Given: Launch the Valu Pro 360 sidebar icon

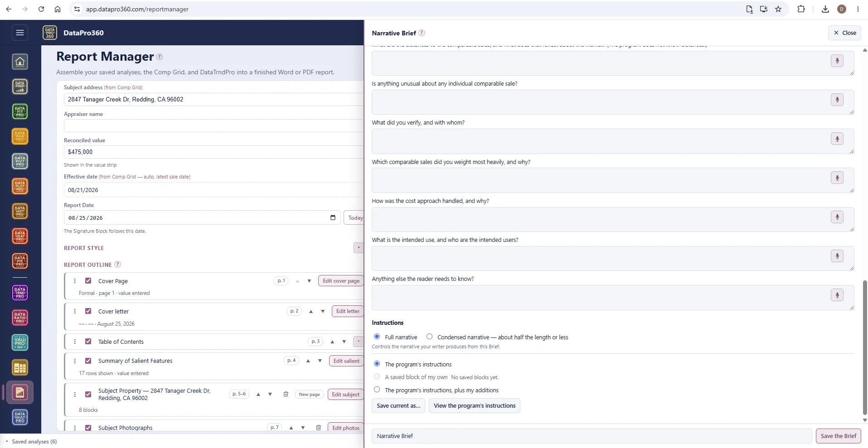Looking at the screenshot, I should [x=20, y=342].
